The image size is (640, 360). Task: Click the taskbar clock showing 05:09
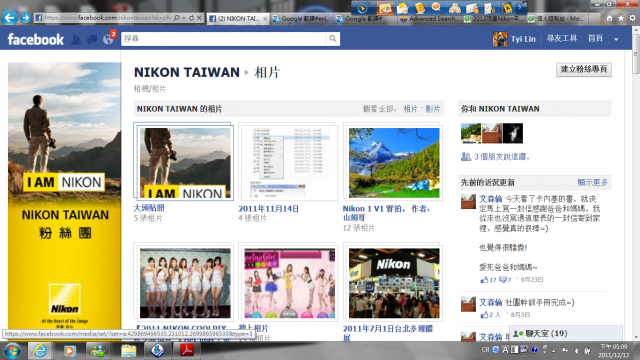(x=613, y=351)
